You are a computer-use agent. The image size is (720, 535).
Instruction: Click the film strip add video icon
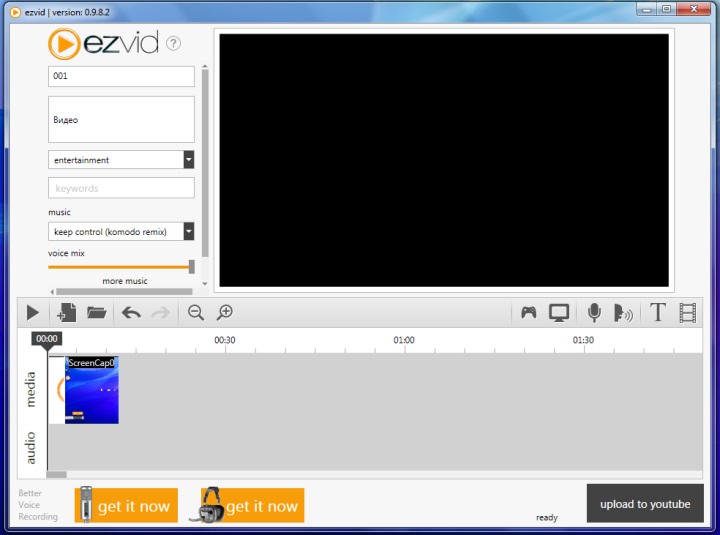point(687,313)
